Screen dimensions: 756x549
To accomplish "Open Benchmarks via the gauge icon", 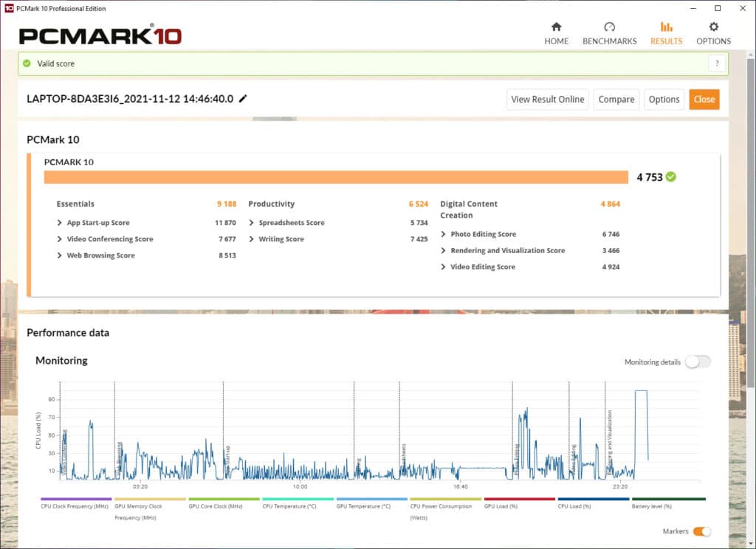I will pos(609,27).
